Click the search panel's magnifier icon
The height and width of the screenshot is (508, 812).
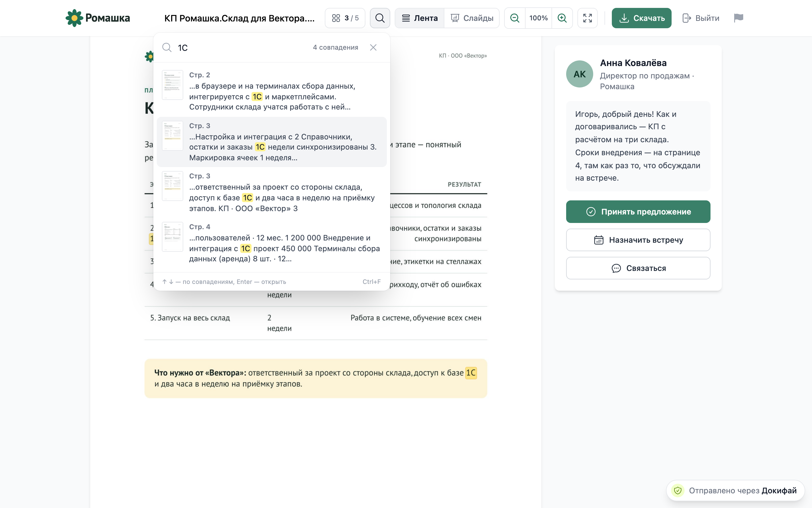[167, 48]
